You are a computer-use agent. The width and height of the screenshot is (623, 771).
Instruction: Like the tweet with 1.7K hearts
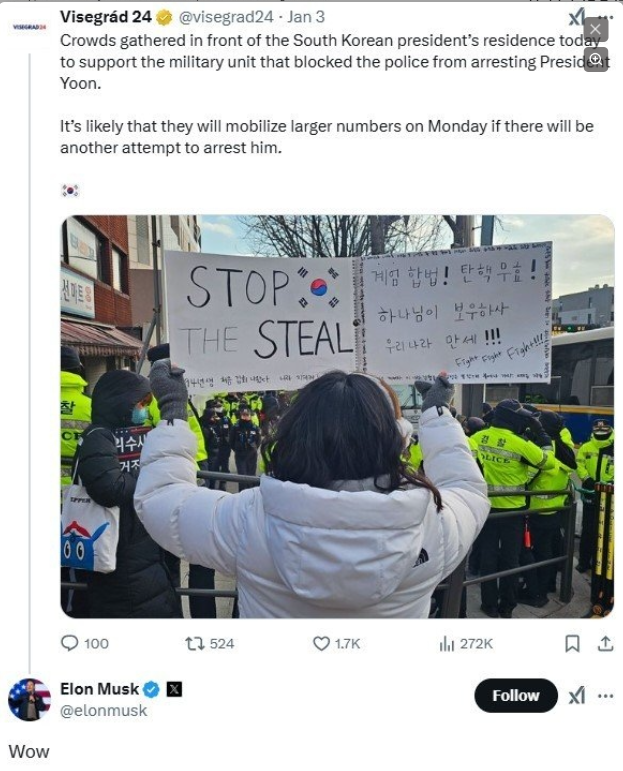(x=321, y=644)
